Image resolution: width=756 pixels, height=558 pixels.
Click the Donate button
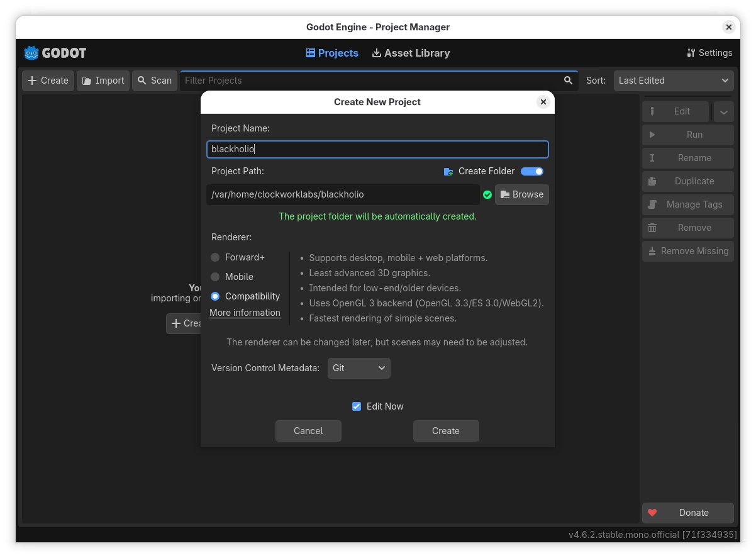(x=688, y=513)
